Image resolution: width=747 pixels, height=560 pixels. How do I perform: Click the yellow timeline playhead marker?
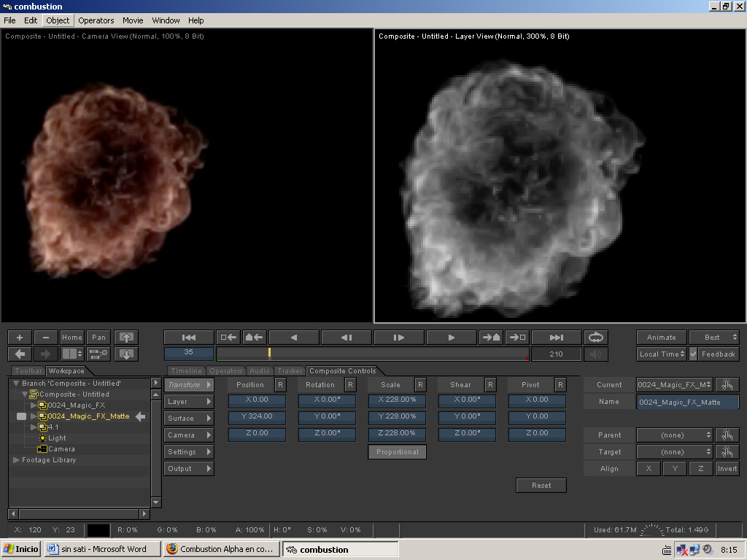269,354
